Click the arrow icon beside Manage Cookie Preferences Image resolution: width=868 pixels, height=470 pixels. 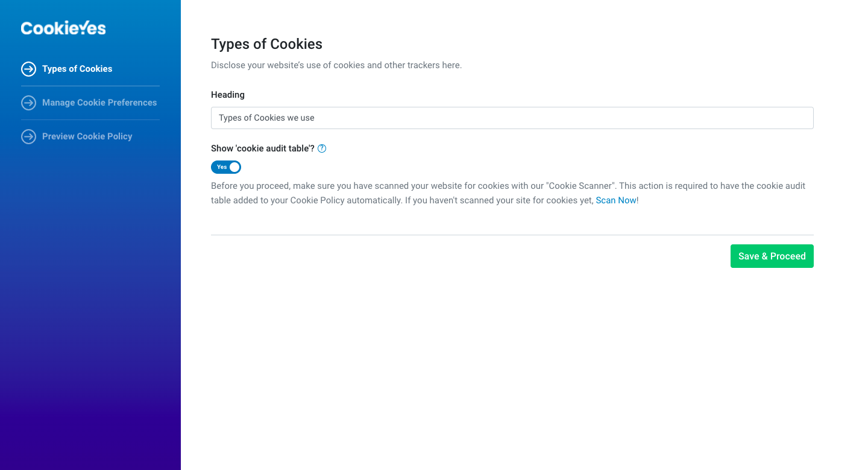pos(28,103)
